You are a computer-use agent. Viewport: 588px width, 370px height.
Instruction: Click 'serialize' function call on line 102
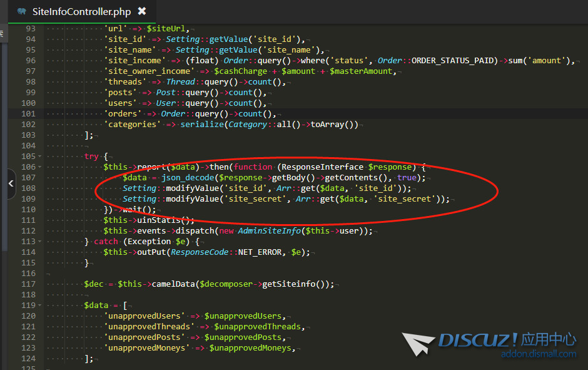click(x=202, y=124)
